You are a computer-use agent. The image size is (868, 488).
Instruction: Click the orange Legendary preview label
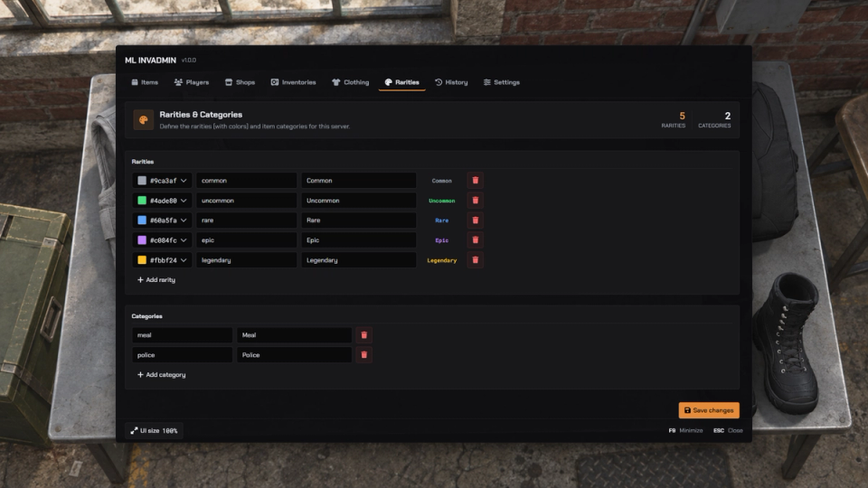tap(442, 260)
